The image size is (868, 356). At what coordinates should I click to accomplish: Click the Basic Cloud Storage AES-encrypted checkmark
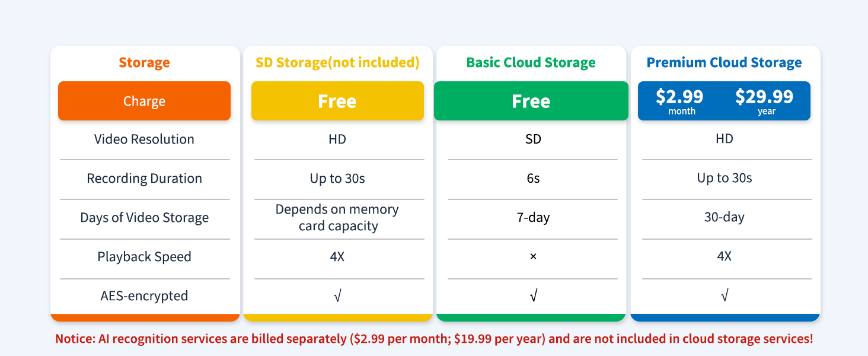(x=533, y=295)
